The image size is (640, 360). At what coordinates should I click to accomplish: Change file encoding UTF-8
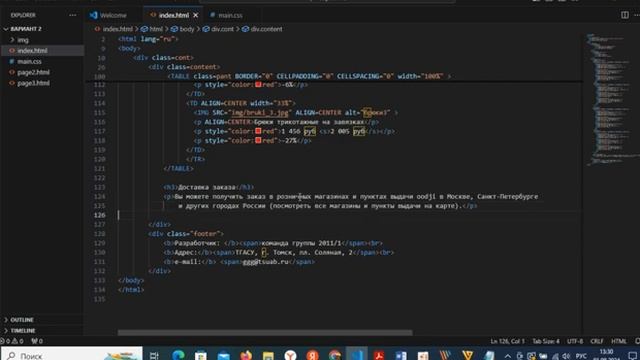[x=575, y=341]
